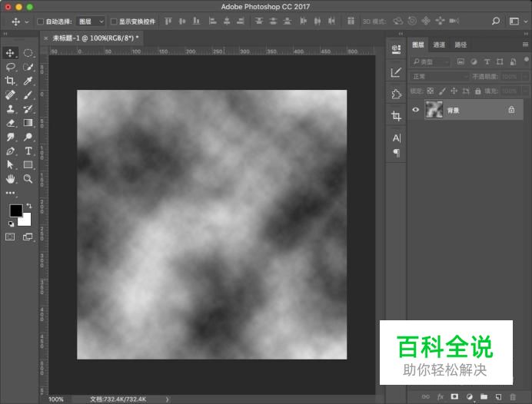Enable Show Transform Controls checkbox
This screenshot has height=404, width=532.
[x=114, y=22]
